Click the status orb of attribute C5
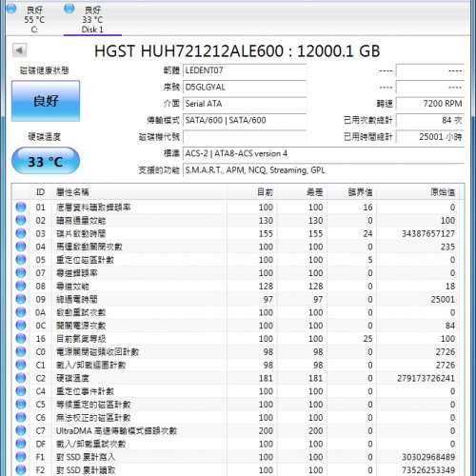The image size is (476, 476). click(x=21, y=405)
